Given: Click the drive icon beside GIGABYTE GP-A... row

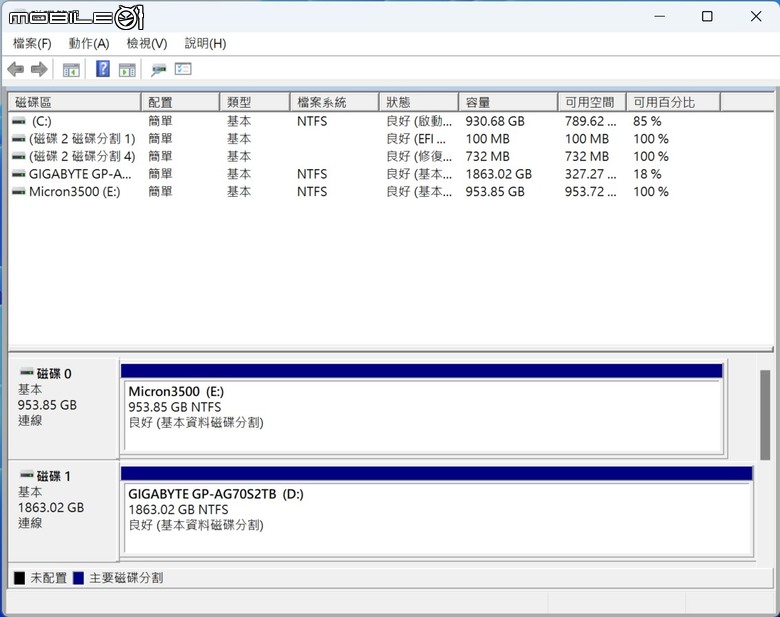Looking at the screenshot, I should [19, 174].
